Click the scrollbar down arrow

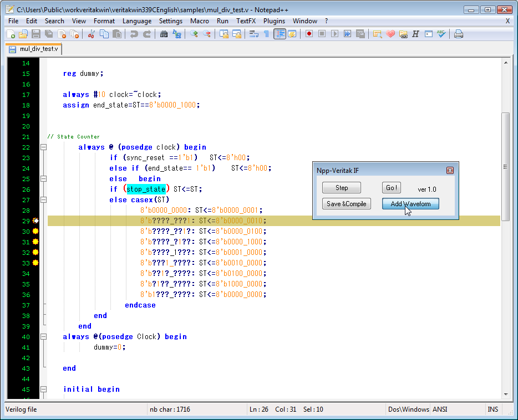(505, 395)
